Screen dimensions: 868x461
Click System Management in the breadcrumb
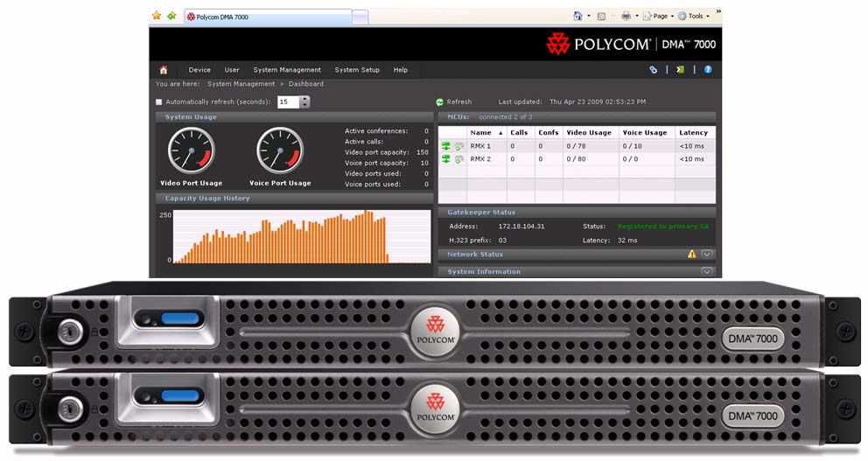pos(241,84)
